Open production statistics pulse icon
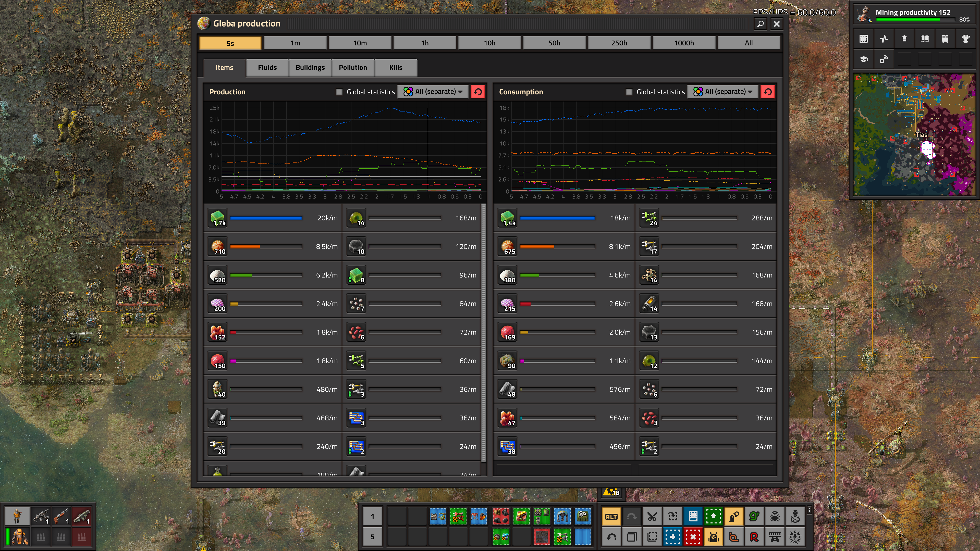 point(884,39)
